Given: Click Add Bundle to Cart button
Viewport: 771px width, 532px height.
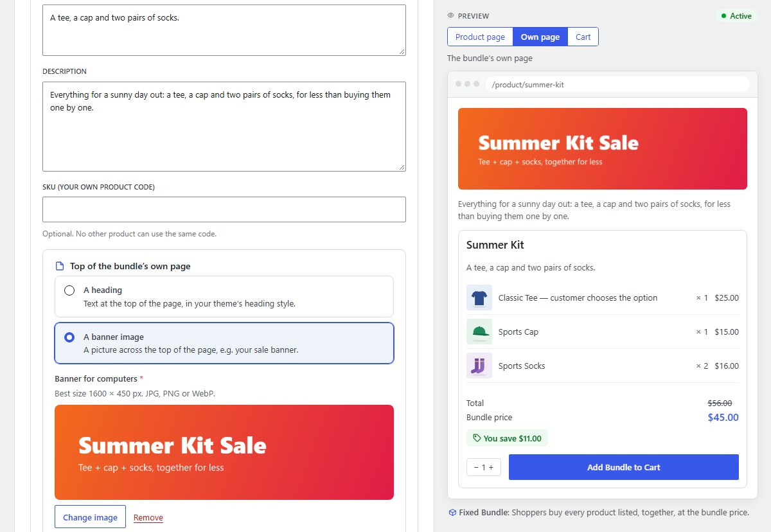Looking at the screenshot, I should (x=624, y=467).
